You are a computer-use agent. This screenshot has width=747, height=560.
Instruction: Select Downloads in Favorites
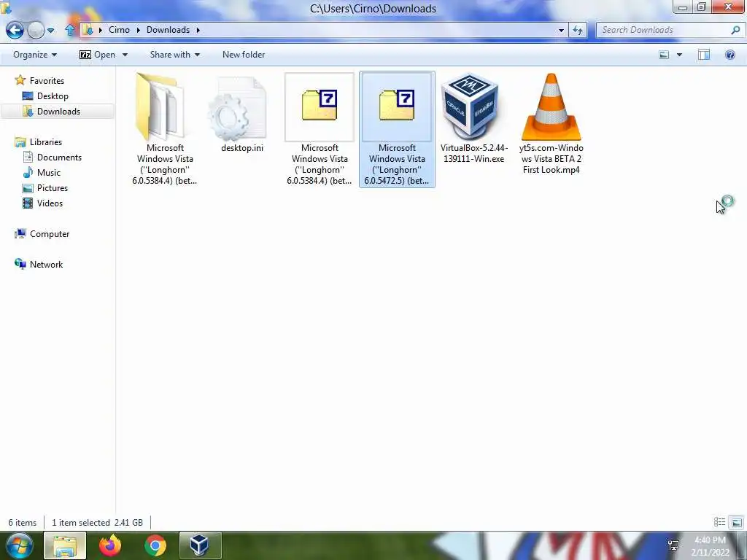(58, 111)
